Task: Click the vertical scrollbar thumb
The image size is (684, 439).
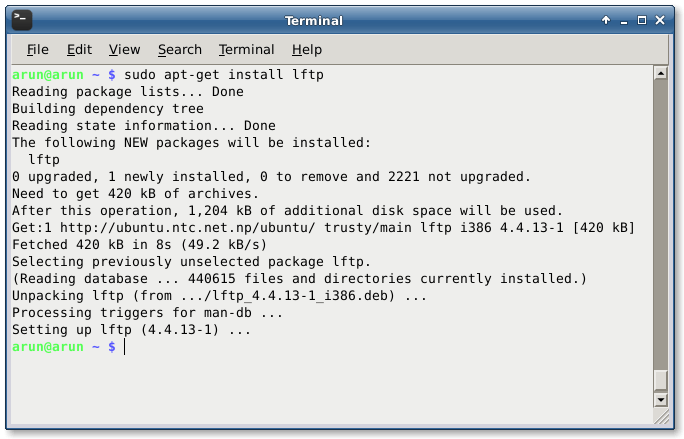Action: point(660,382)
